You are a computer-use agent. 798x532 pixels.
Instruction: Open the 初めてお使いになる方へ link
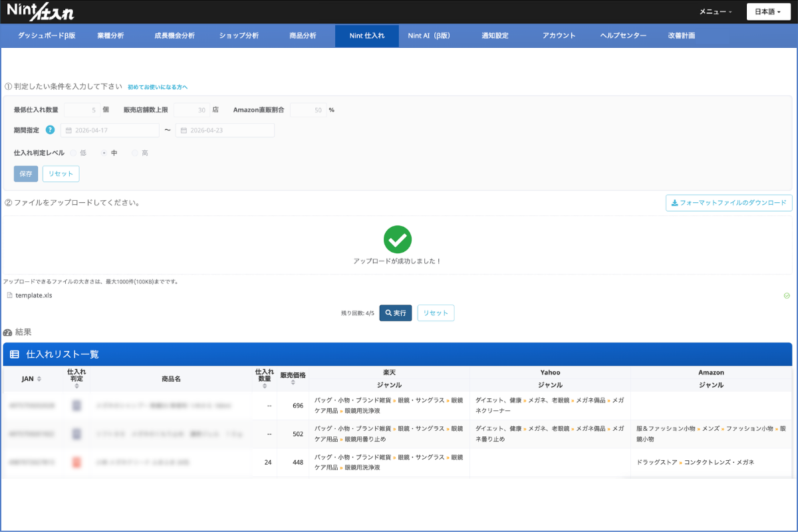[x=158, y=87]
